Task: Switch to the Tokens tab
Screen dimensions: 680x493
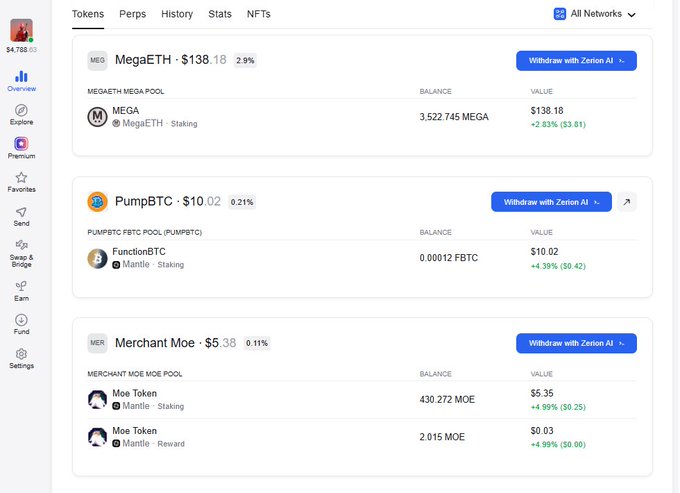Action: coord(88,14)
